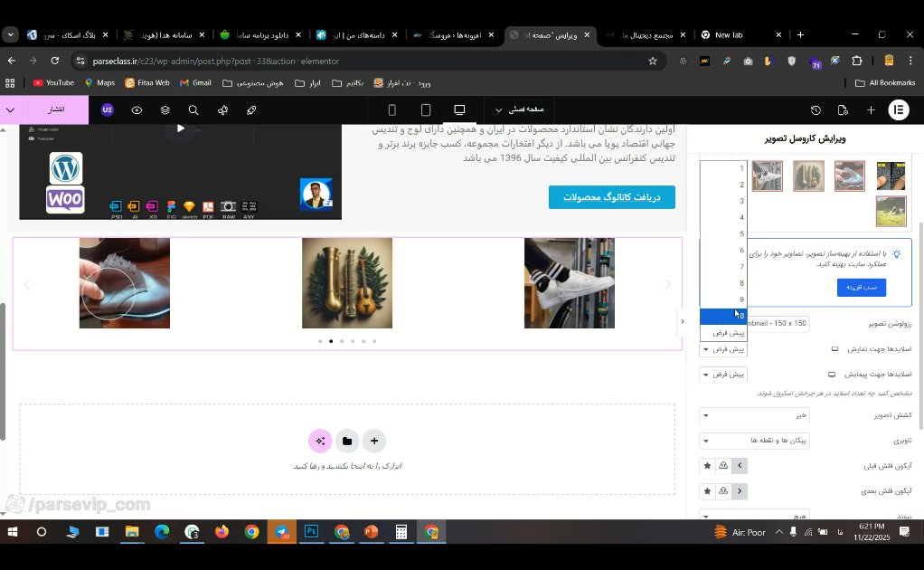
Task: Open template library folder button
Action: pos(347,441)
